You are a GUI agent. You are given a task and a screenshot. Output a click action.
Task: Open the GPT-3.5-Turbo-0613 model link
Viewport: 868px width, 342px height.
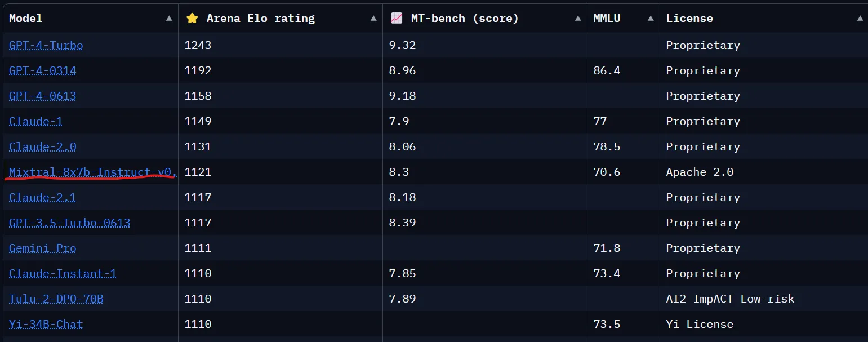pos(70,223)
